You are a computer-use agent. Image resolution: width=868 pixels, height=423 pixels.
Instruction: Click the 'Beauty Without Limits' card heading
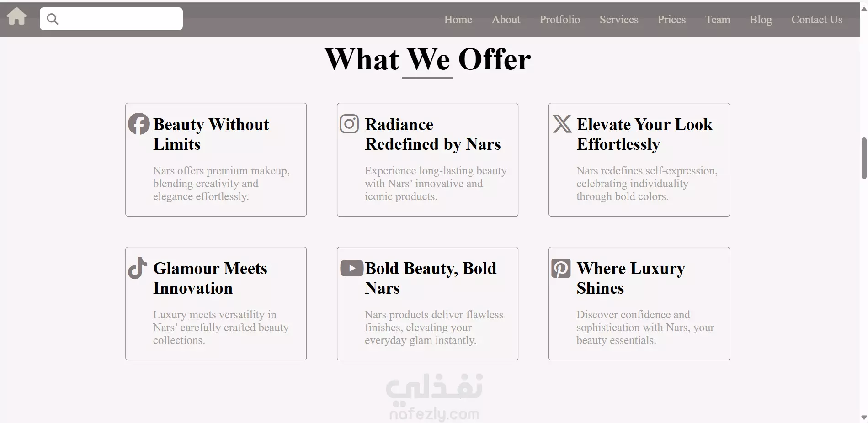pyautogui.click(x=211, y=134)
